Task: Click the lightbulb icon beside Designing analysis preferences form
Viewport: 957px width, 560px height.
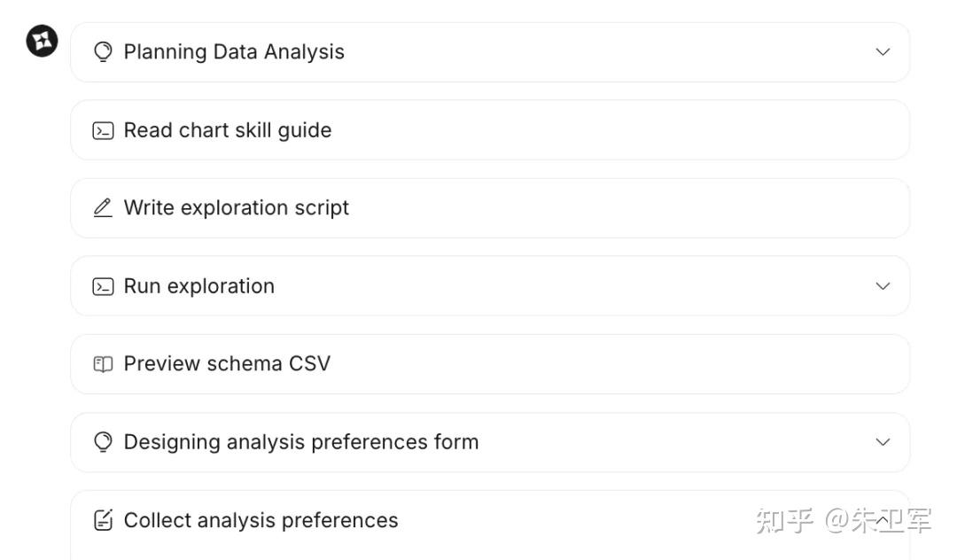Action: [103, 442]
